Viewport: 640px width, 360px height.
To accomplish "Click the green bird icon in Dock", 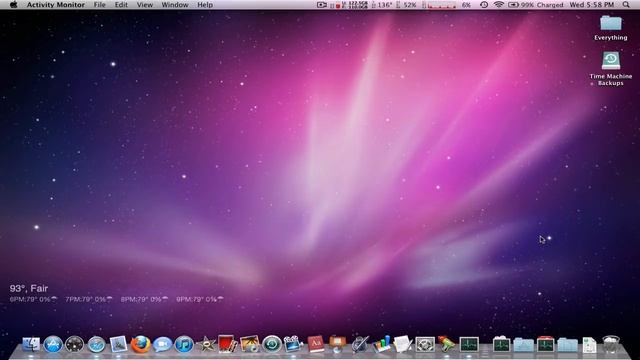I will point(447,344).
